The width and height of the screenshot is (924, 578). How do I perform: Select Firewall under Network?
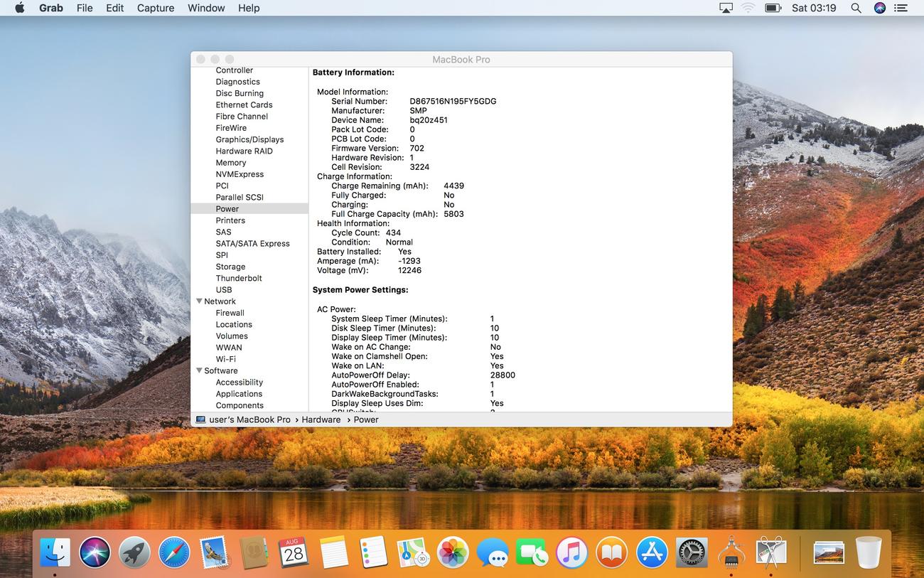[x=230, y=313]
